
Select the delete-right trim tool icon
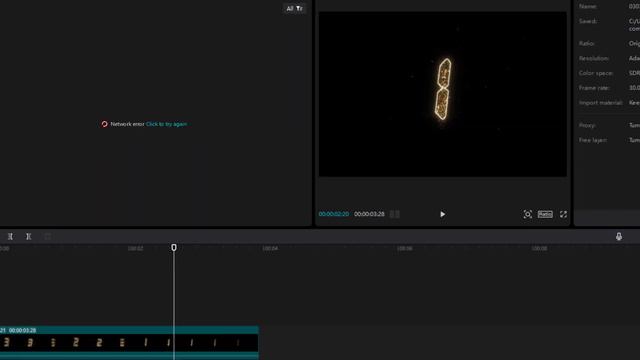pyautogui.click(x=29, y=236)
